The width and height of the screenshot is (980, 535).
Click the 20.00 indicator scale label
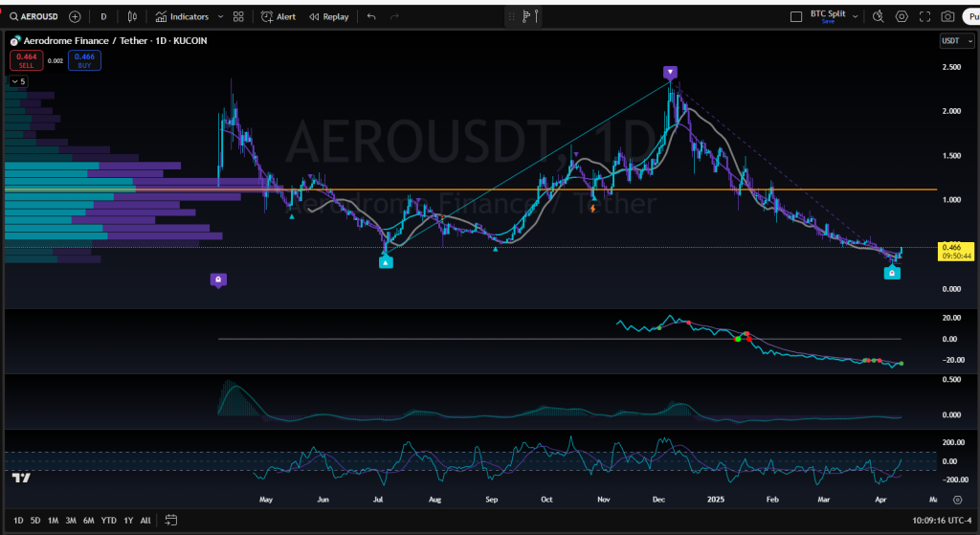click(x=952, y=318)
